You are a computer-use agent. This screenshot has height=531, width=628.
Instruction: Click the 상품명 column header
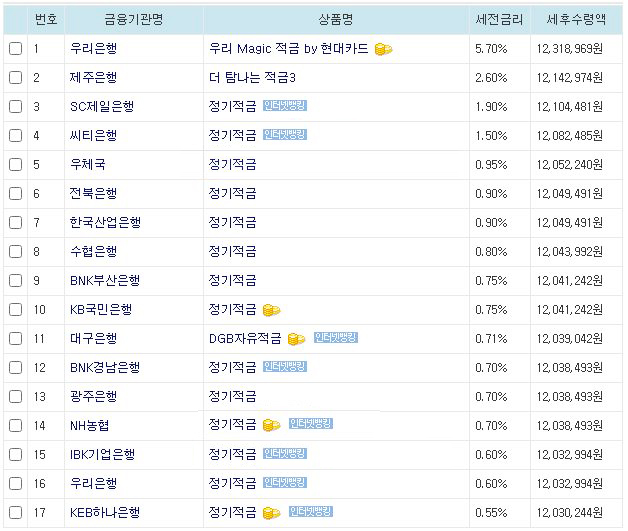click(336, 19)
